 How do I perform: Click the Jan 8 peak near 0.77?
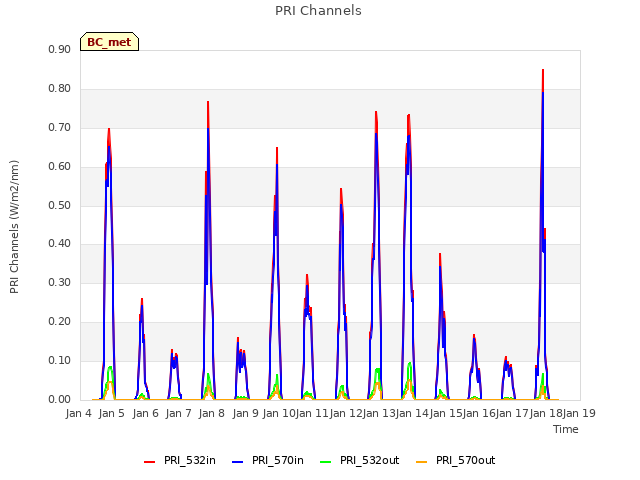[x=208, y=102]
